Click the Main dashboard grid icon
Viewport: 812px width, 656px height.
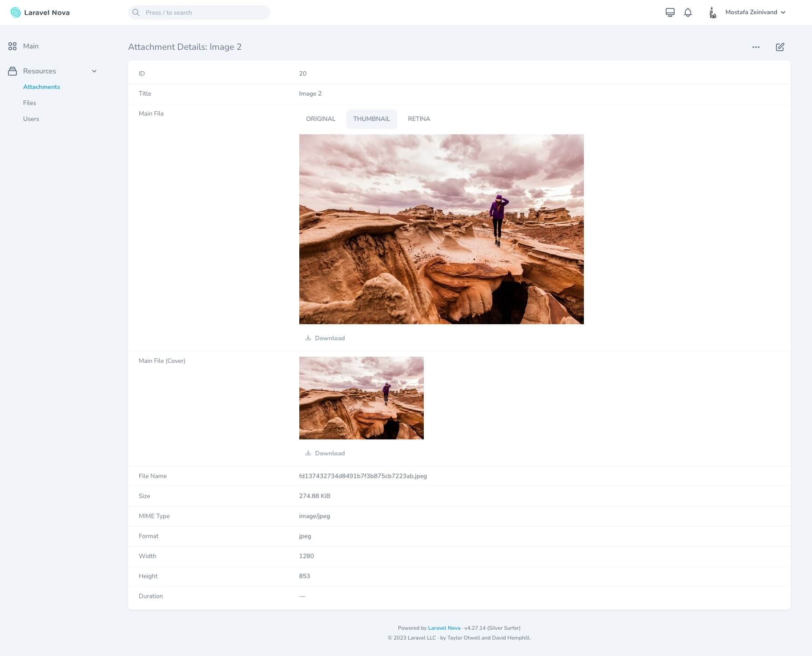tap(12, 46)
